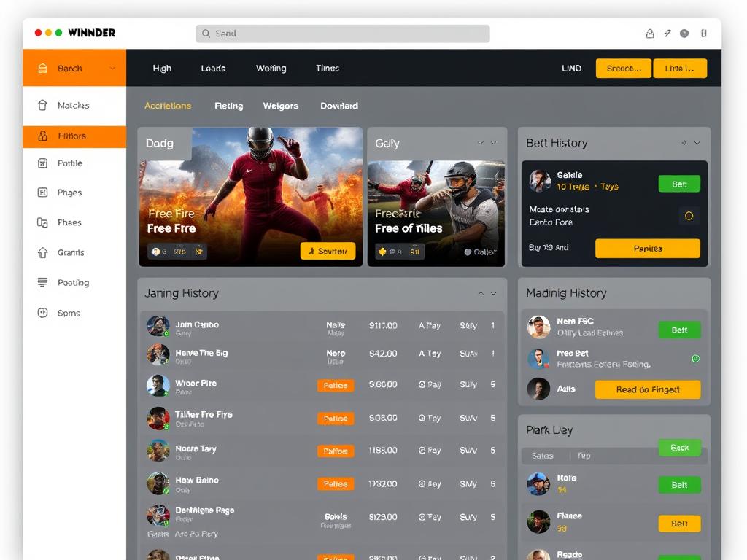
Task: Click the Wioer Pire avatar
Action: tap(158, 386)
